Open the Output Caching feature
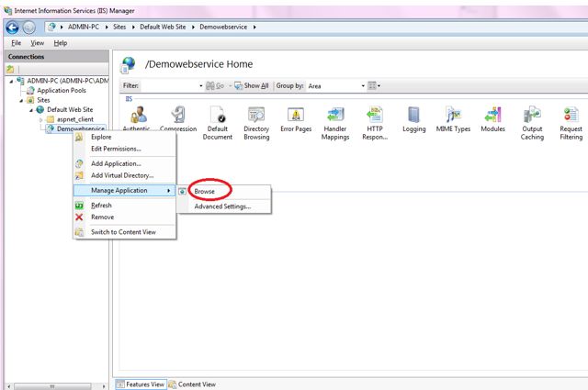This screenshot has width=588, height=390. click(532, 123)
